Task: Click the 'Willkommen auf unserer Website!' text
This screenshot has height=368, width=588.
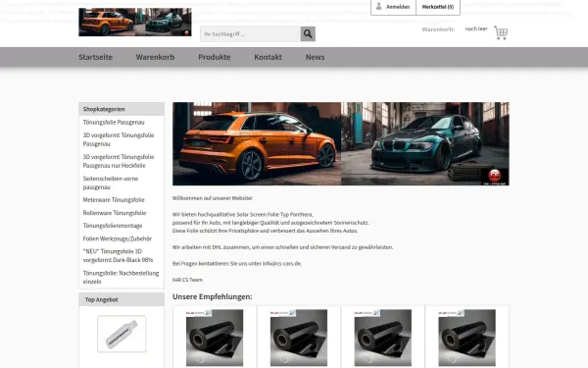Action: (x=213, y=198)
